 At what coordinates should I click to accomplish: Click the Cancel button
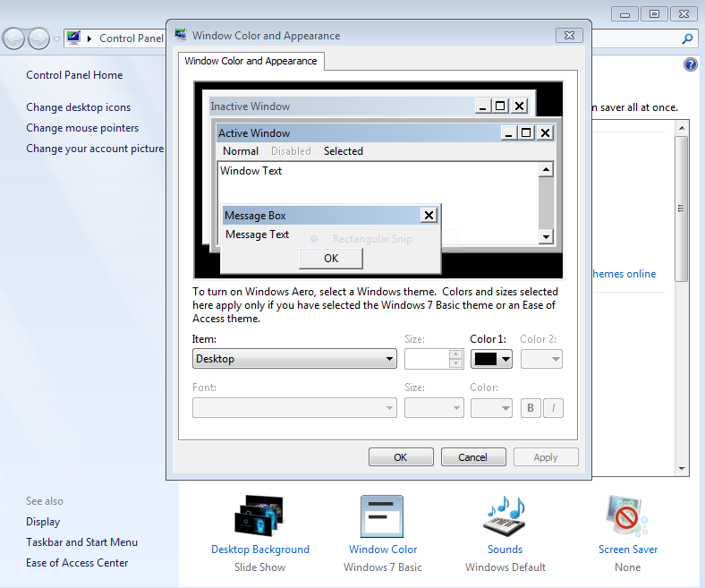click(473, 457)
